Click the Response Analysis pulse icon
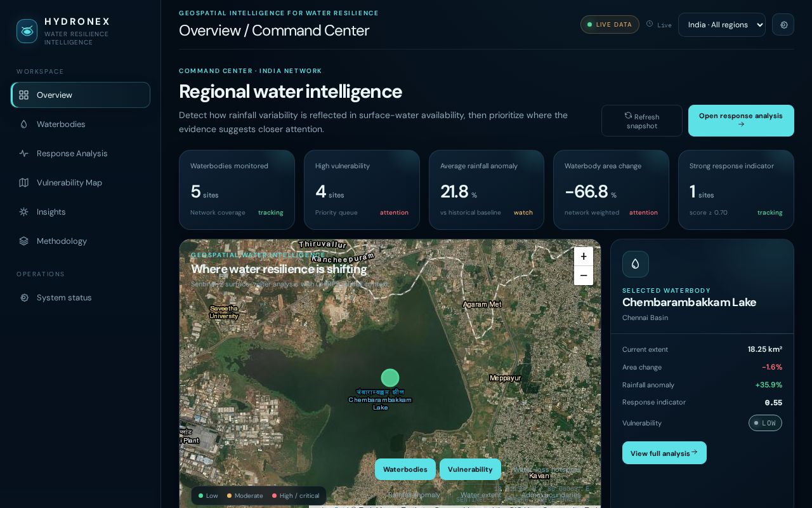 (24, 154)
